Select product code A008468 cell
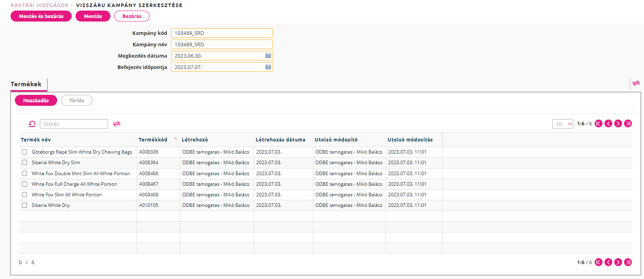This screenshot has height=279, width=644. [149, 195]
